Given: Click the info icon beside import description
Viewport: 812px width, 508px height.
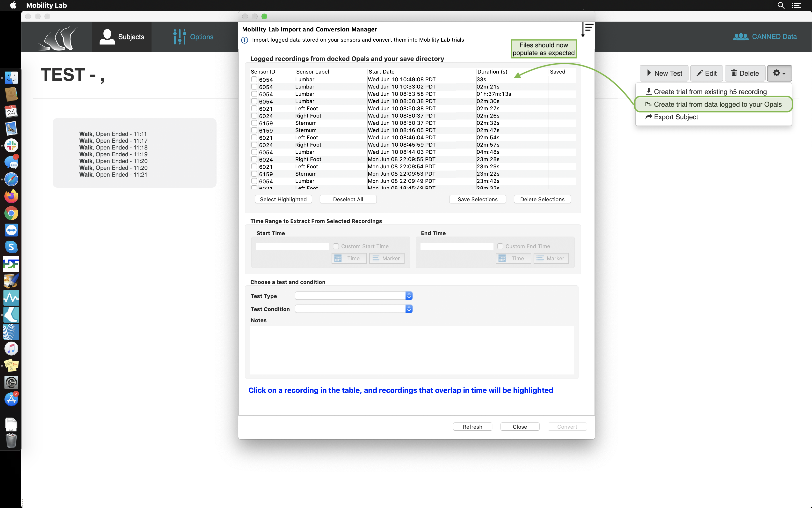Looking at the screenshot, I should pos(245,40).
